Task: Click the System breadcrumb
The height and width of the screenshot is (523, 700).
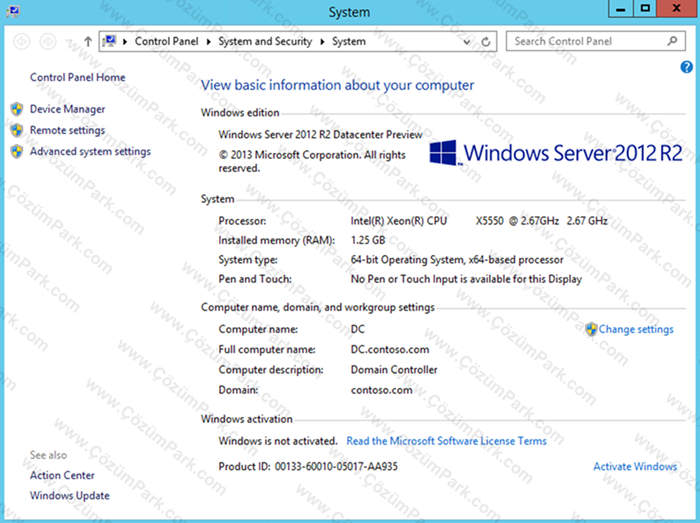Action: click(349, 42)
